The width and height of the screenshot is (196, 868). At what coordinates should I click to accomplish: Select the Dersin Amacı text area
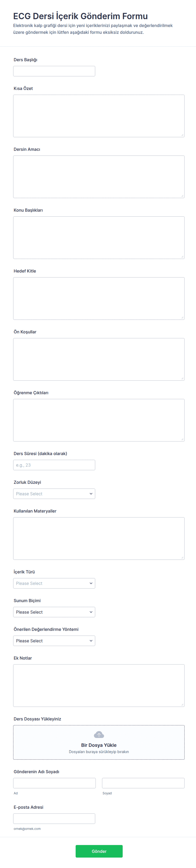pos(99,177)
